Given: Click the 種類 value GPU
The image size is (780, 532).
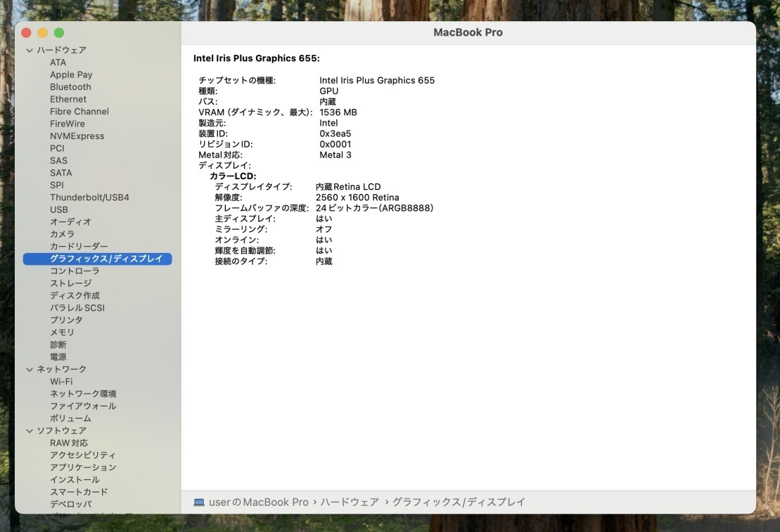Looking at the screenshot, I should click(x=329, y=91).
